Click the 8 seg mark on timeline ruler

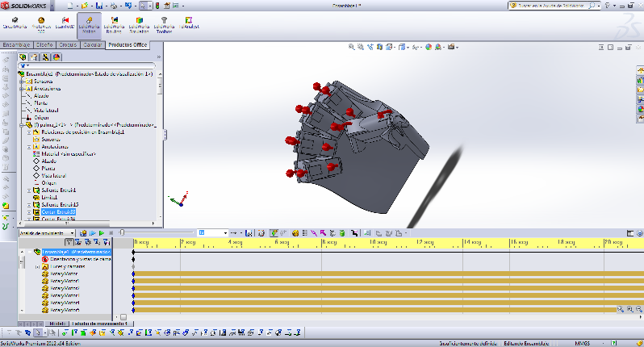coord(323,242)
